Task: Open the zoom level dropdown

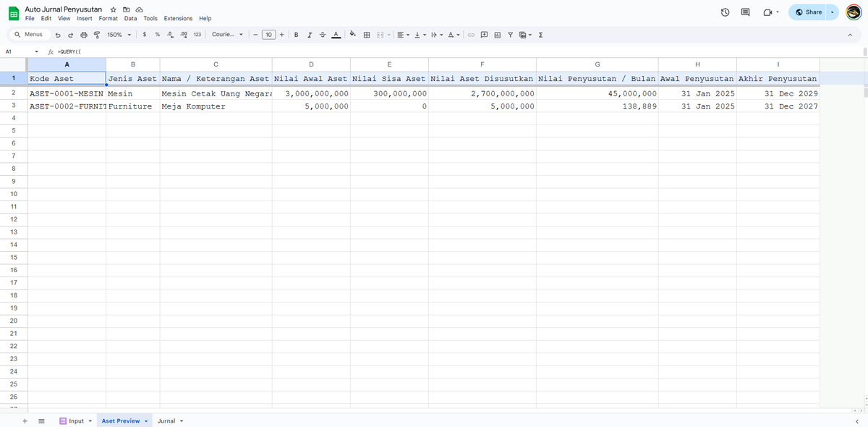Action: coord(119,34)
